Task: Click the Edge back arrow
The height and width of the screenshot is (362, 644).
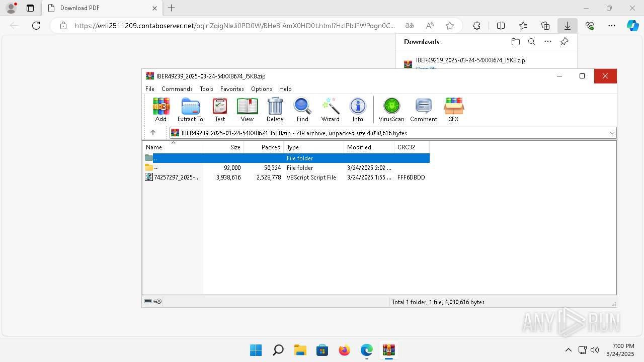Action: coord(14,26)
